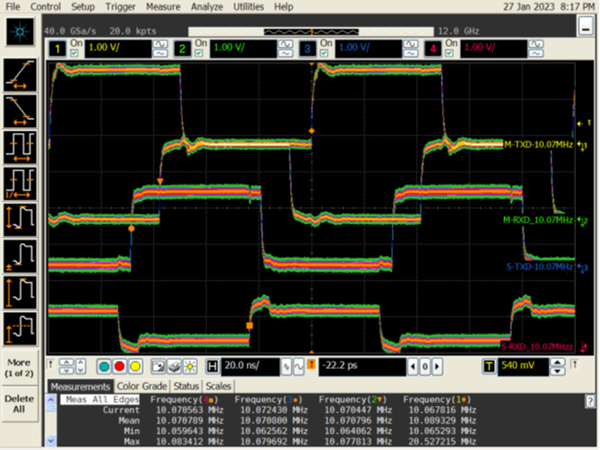Open the Setup menu

(83, 7)
